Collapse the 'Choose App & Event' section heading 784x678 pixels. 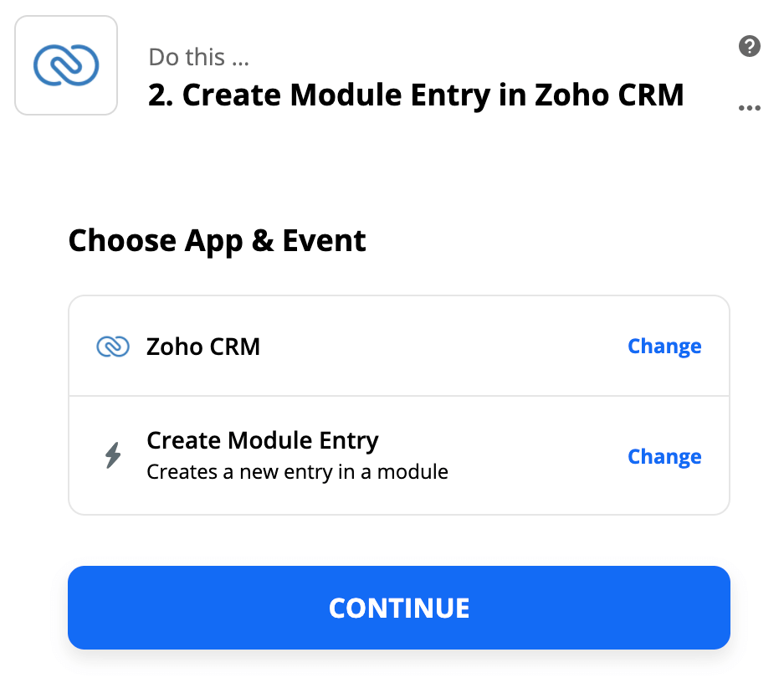(217, 241)
